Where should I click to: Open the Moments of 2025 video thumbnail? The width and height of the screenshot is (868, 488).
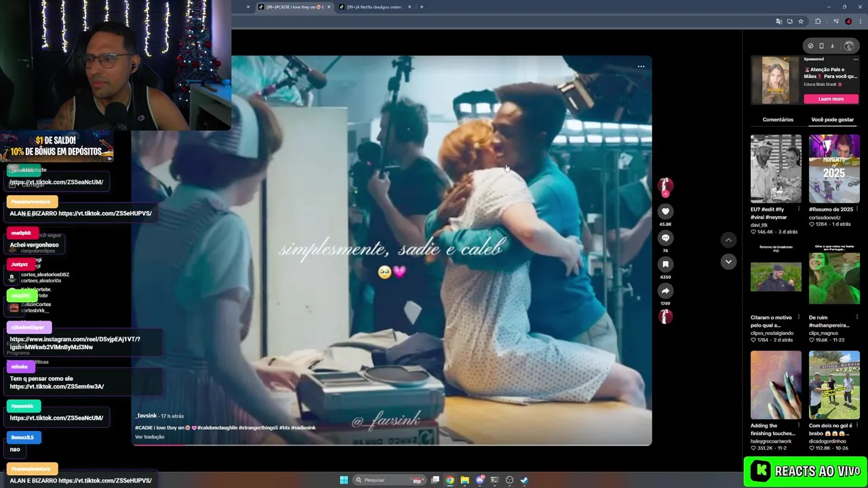click(x=834, y=168)
